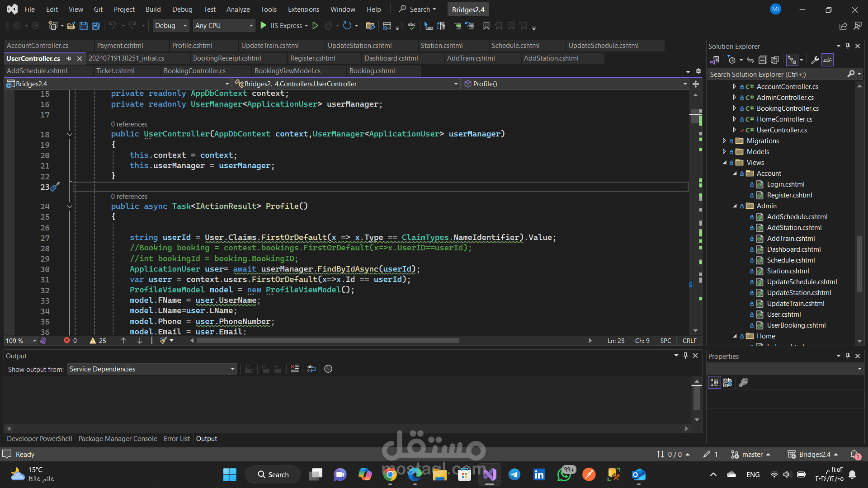Image resolution: width=868 pixels, height=488 pixels.
Task: Expand the Migrations folder in Solution Explorer
Action: (724, 141)
